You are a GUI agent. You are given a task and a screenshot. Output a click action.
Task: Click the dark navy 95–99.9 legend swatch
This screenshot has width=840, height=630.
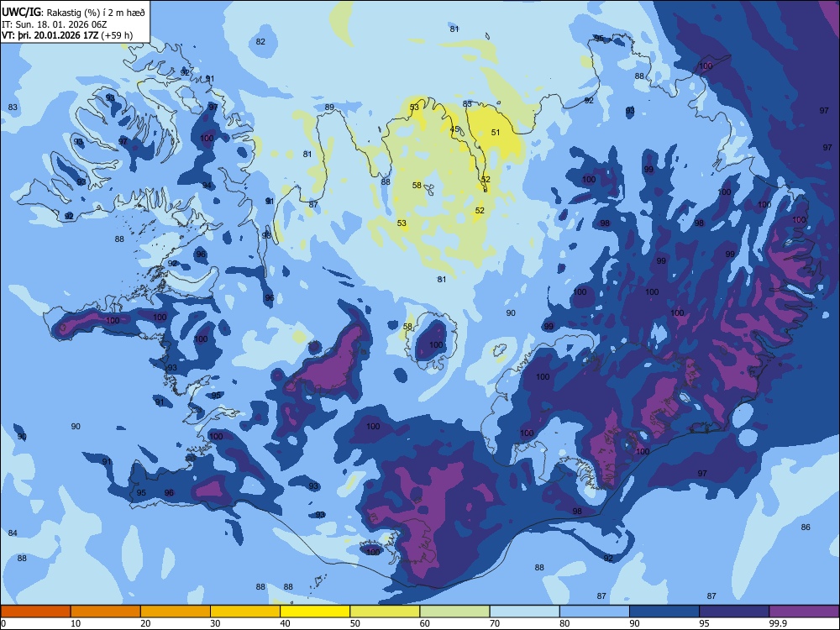coord(734,612)
